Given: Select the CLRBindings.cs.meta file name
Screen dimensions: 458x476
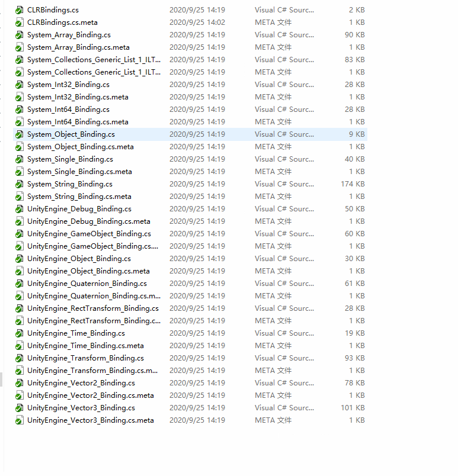Looking at the screenshot, I should pyautogui.click(x=62, y=22).
